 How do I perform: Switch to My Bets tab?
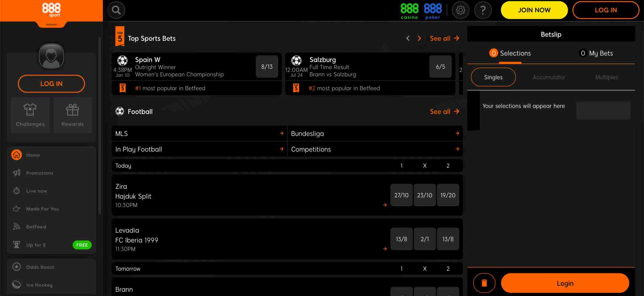[x=596, y=53]
